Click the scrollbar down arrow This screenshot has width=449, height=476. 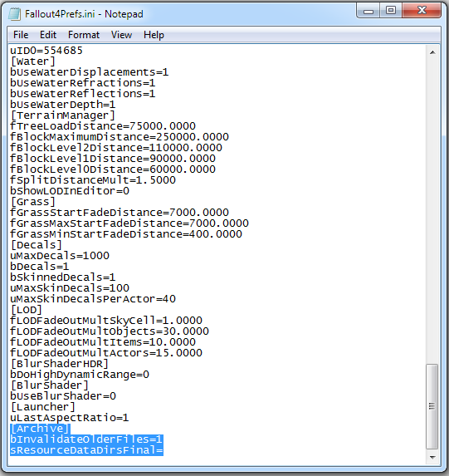(432, 457)
